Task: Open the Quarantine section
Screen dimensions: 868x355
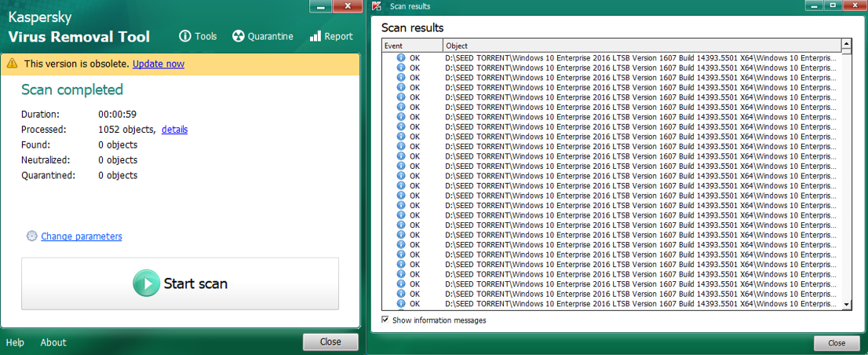Action: pos(263,37)
